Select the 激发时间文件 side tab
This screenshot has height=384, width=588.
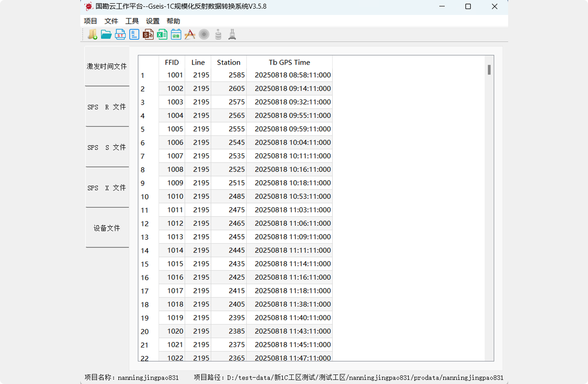click(x=107, y=66)
